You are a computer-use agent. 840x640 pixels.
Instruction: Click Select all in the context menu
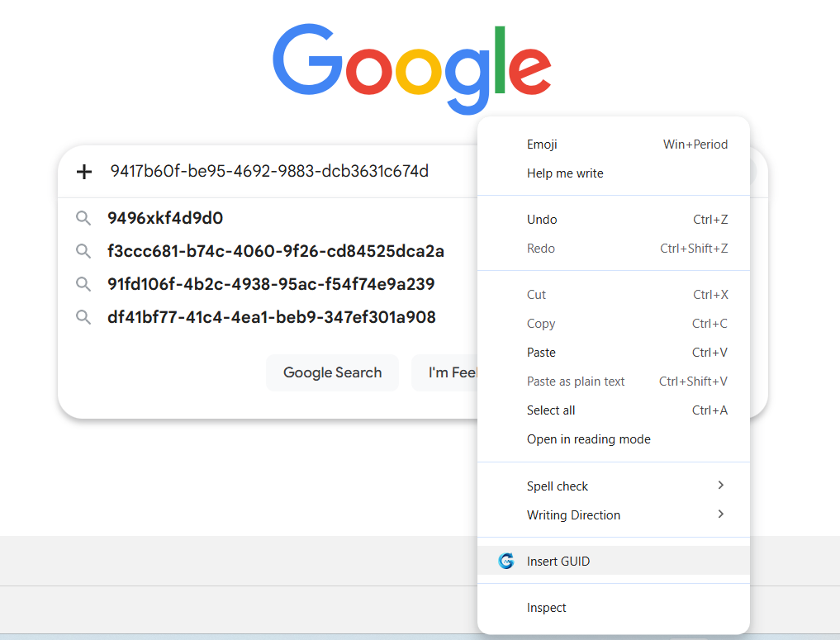[x=551, y=410]
